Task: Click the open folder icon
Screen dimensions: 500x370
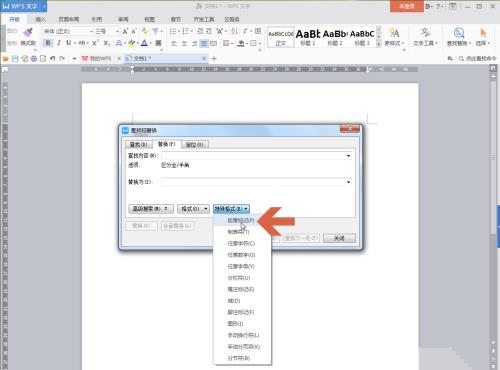Action: coord(5,59)
